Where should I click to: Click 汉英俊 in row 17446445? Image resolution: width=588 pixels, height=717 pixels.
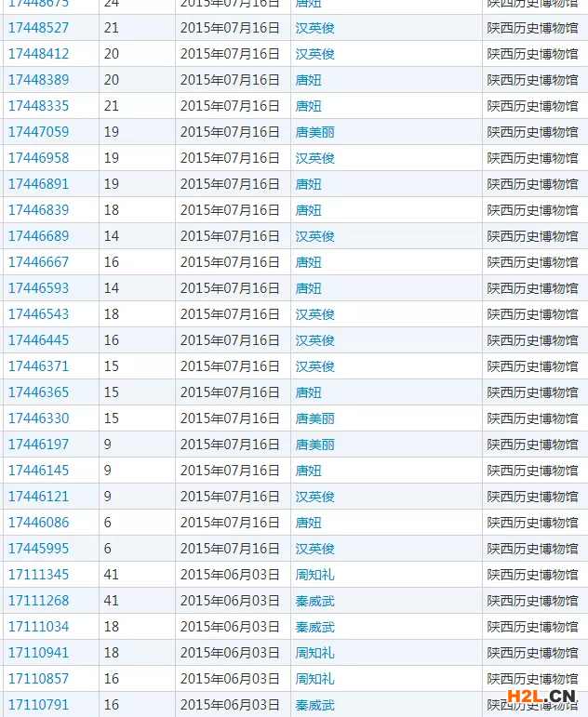[x=314, y=341]
